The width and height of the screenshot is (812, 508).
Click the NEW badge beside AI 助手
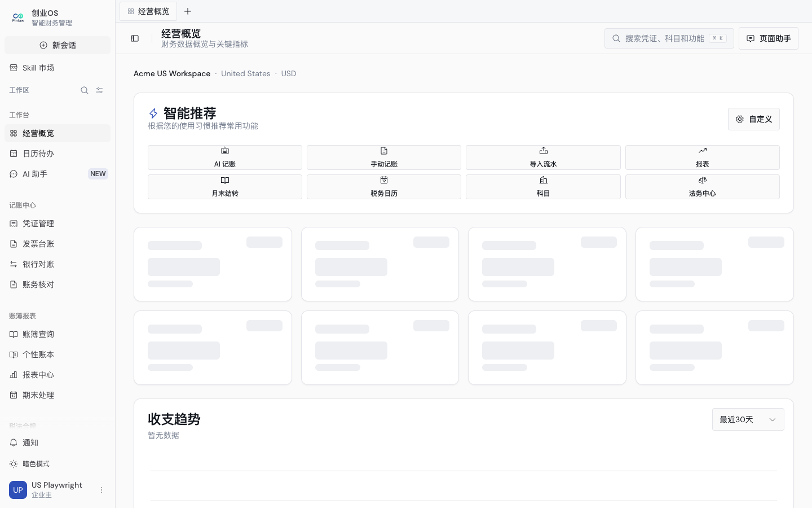point(98,174)
